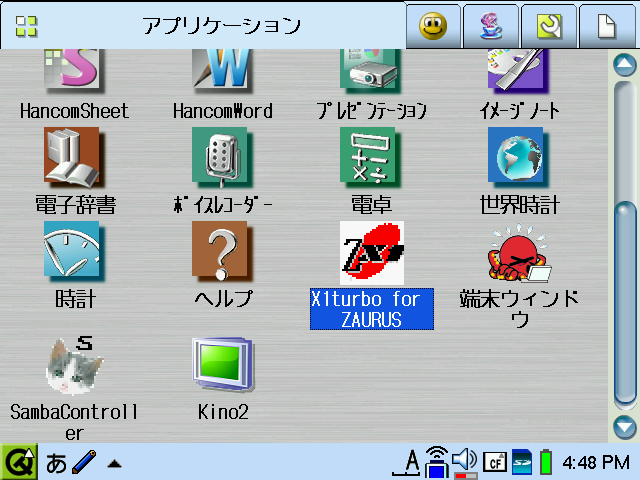
Task: Launch the イメージノート paint icon
Action: [x=518, y=69]
